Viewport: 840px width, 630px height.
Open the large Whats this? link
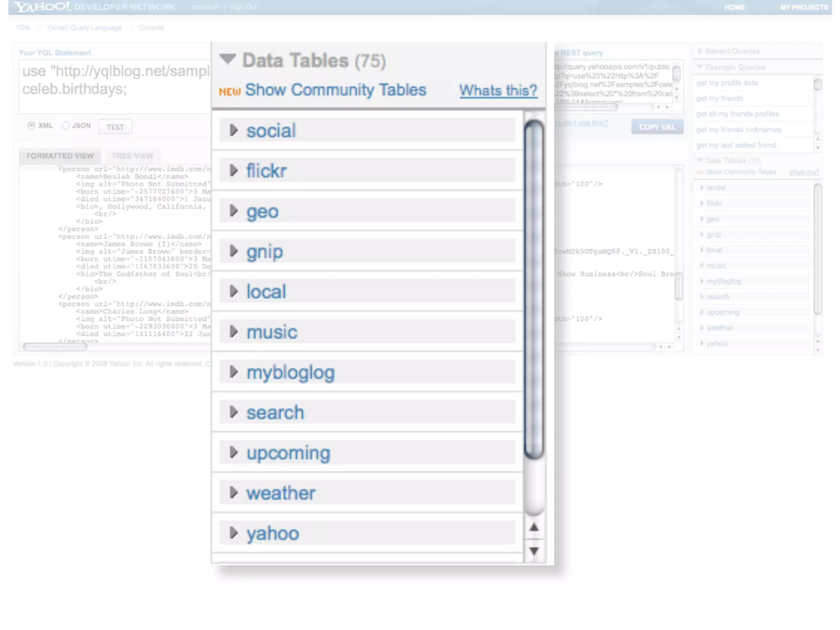498,90
